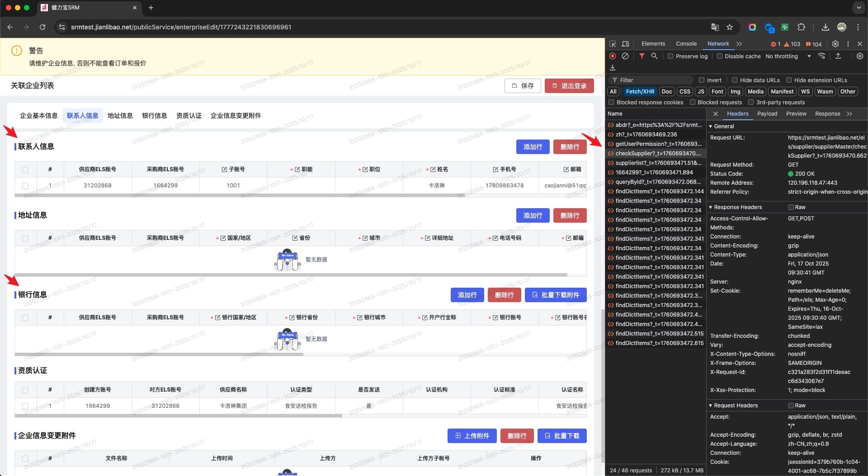Viewport: 868px width, 476px height.
Task: Toggle the device toolbar icon
Action: pyautogui.click(x=625, y=44)
